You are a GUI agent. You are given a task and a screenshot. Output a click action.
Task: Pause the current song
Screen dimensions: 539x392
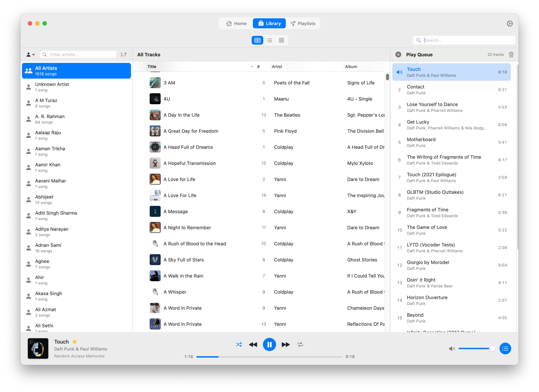pyautogui.click(x=269, y=345)
